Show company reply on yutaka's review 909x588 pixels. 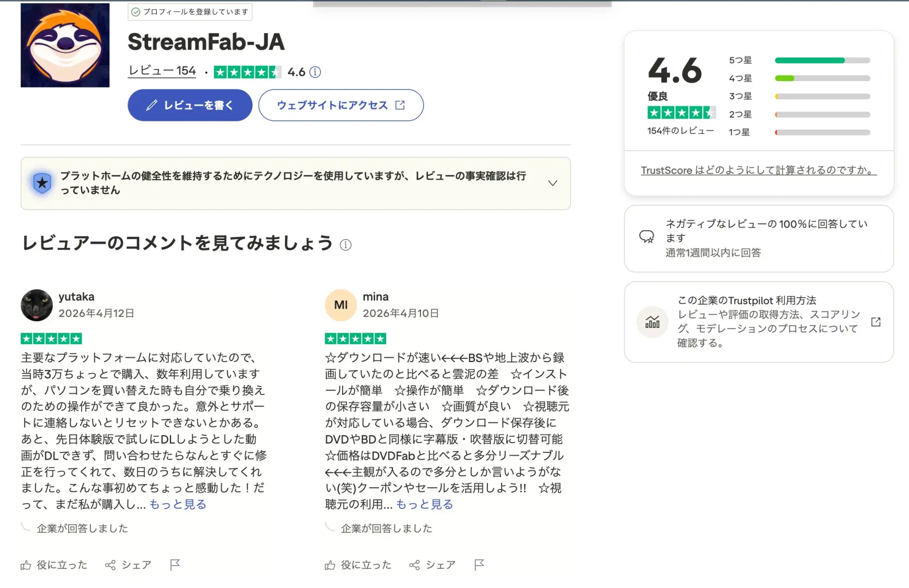(82, 528)
